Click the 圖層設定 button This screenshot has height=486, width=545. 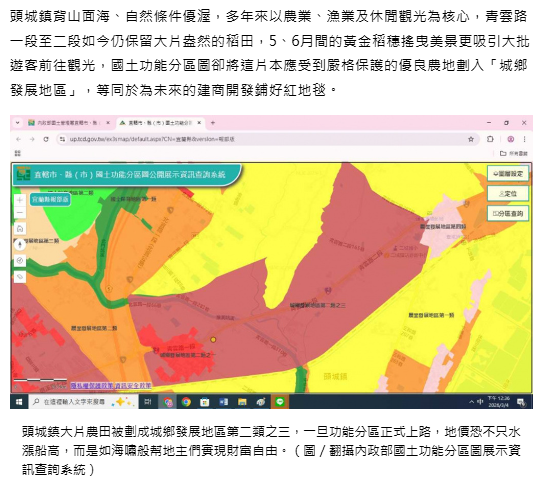tap(508, 173)
